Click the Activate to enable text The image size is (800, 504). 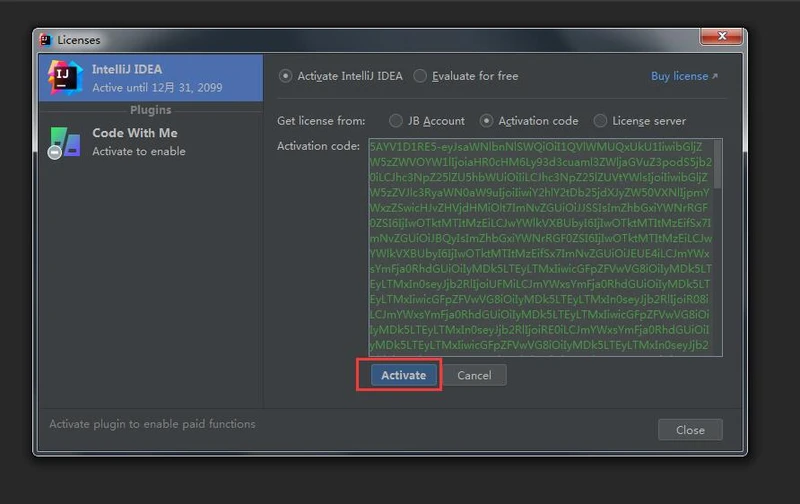click(139, 151)
